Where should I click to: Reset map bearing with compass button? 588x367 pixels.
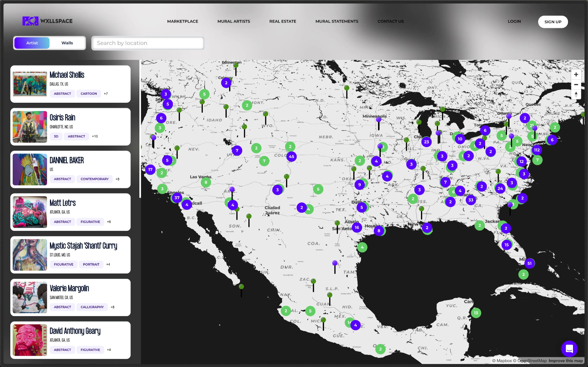(576, 95)
